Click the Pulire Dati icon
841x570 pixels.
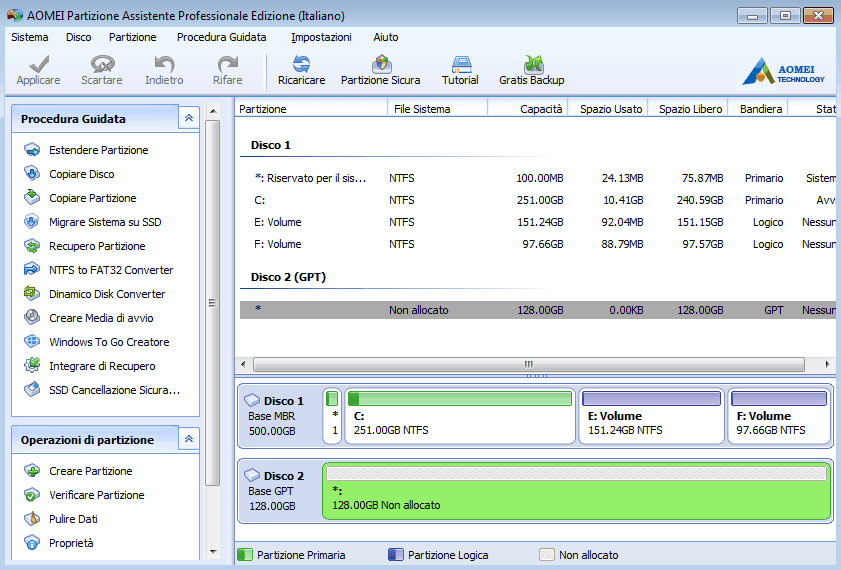tap(32, 519)
